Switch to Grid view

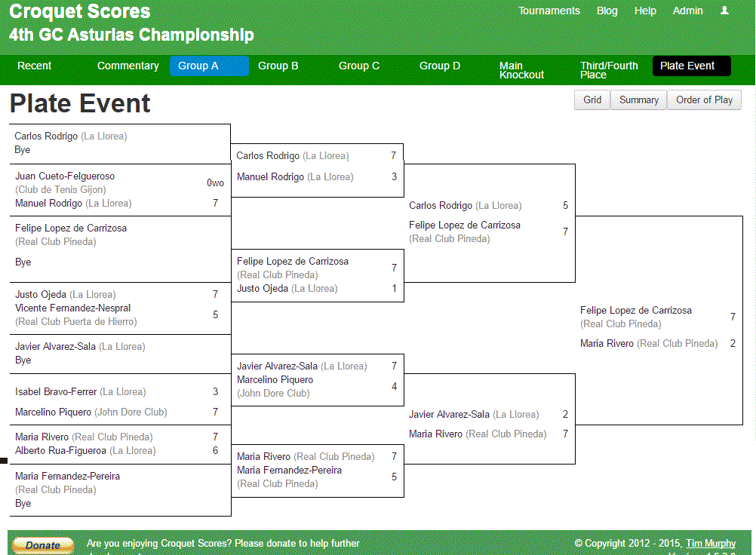coord(592,100)
